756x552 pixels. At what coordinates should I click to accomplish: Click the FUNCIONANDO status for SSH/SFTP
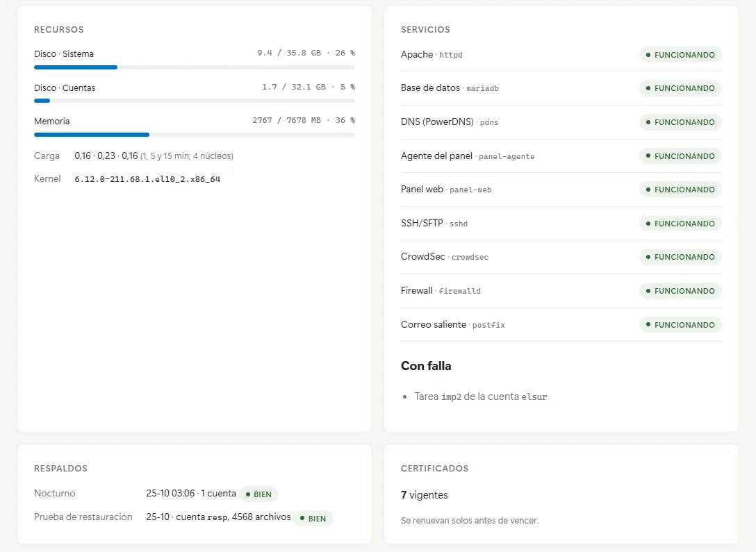tap(680, 224)
